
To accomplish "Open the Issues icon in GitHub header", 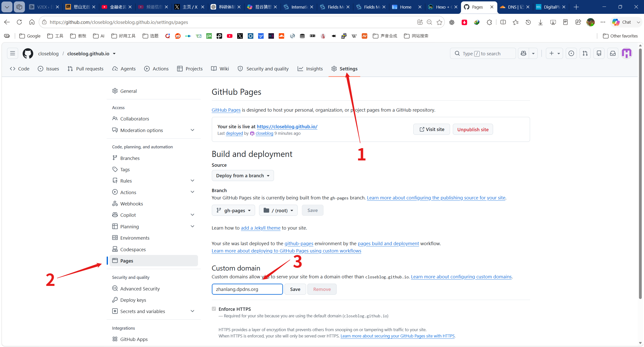I will pyautogui.click(x=571, y=53).
